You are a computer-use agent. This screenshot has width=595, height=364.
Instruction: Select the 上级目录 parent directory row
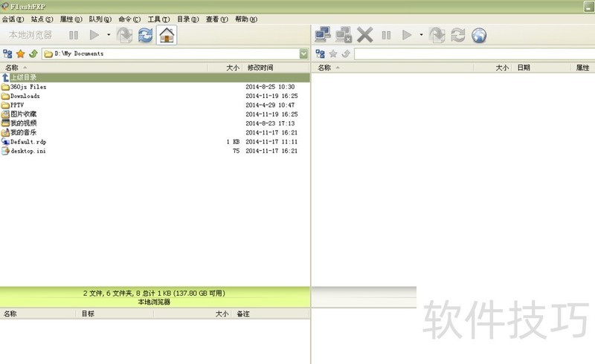[x=155, y=78]
